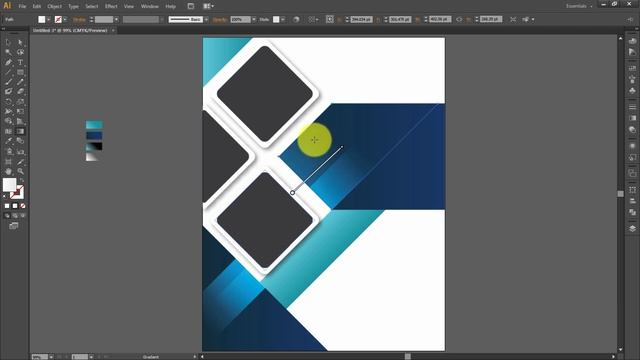Open the Stroke panel link in control bar

pyautogui.click(x=79, y=19)
